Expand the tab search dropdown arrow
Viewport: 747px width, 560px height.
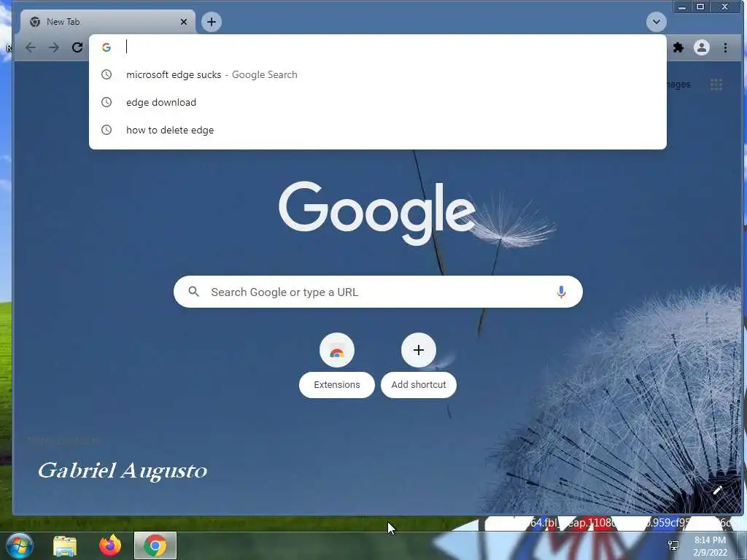[656, 22]
